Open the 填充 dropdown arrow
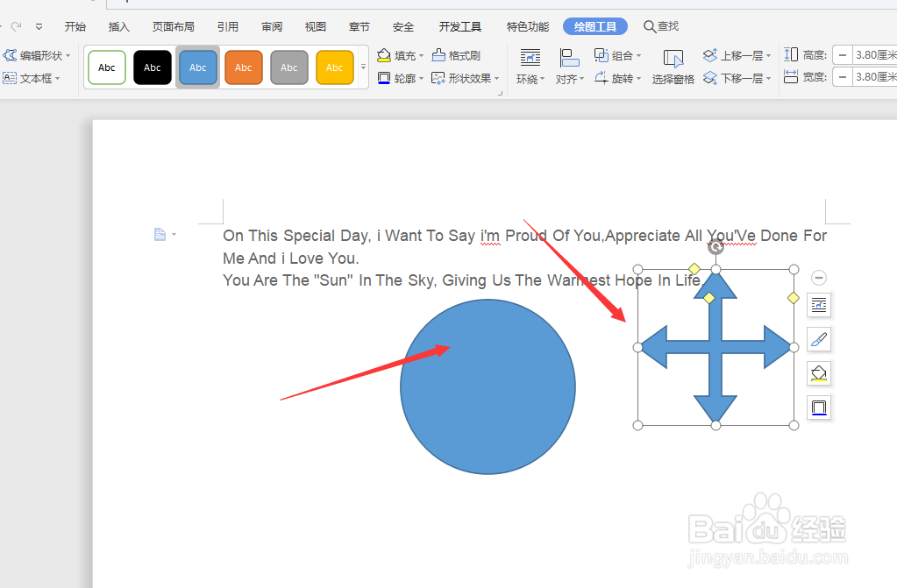The image size is (897, 588). point(421,56)
